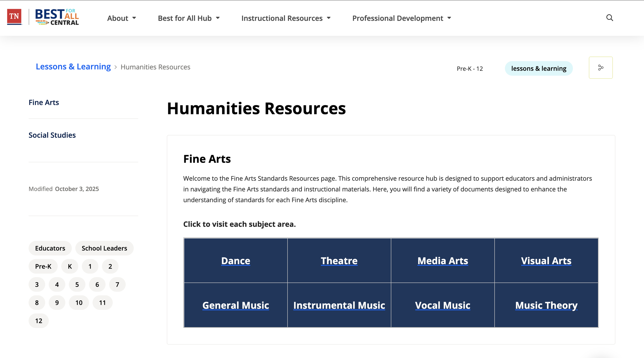Screen dimensions: 644x358
Task: Expand the Instructional Resources menu
Action: [x=286, y=18]
